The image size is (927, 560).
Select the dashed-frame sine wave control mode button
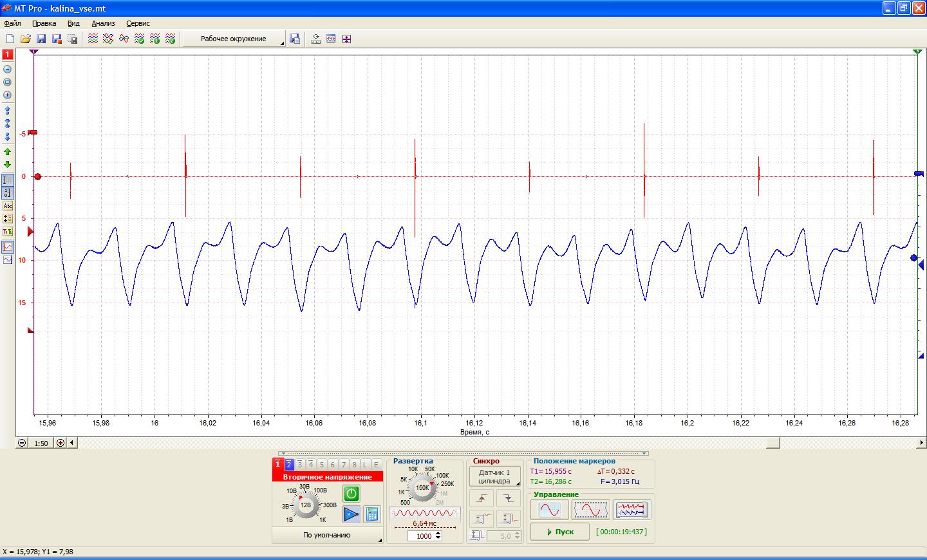point(590,510)
